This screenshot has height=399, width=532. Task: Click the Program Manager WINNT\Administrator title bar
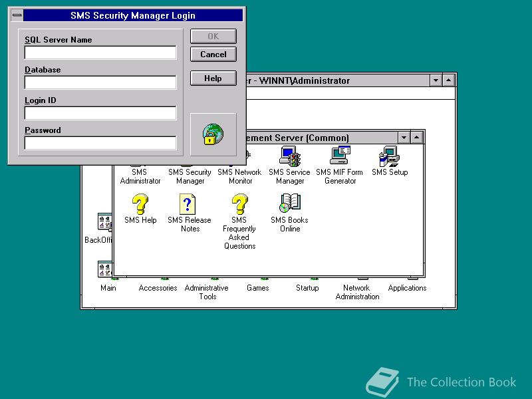pos(338,80)
